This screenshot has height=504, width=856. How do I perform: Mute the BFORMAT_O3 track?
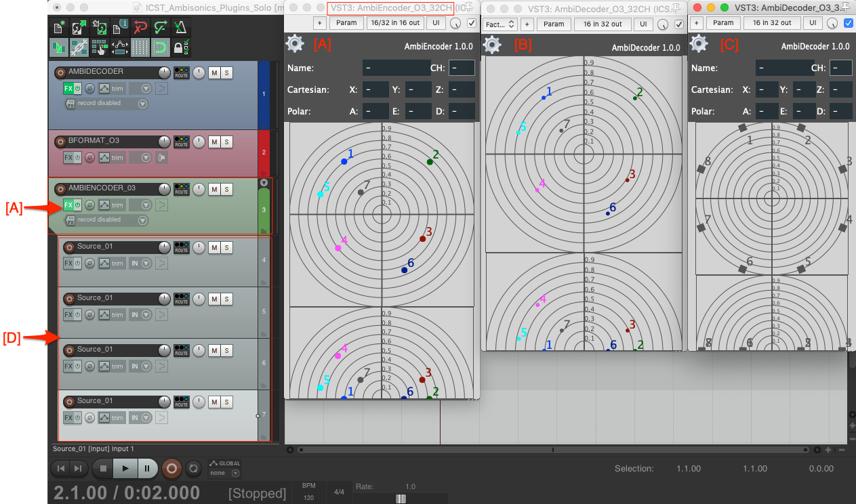pos(213,142)
